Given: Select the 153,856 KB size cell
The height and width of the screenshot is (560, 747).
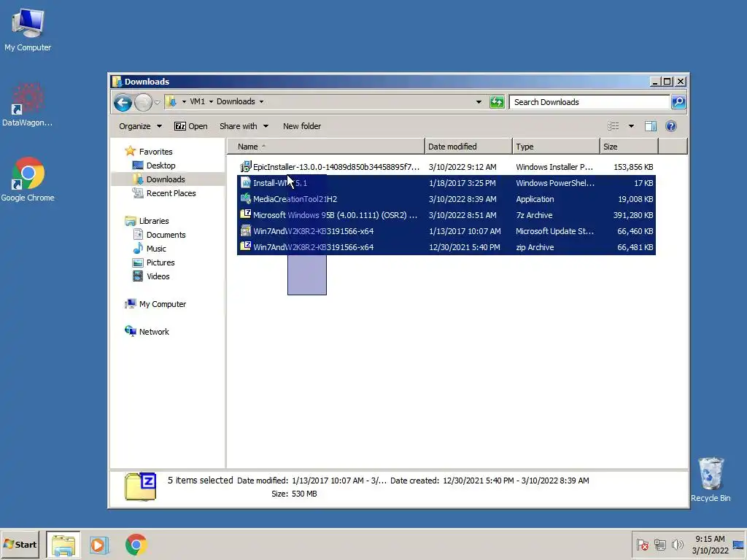Looking at the screenshot, I should pos(633,167).
